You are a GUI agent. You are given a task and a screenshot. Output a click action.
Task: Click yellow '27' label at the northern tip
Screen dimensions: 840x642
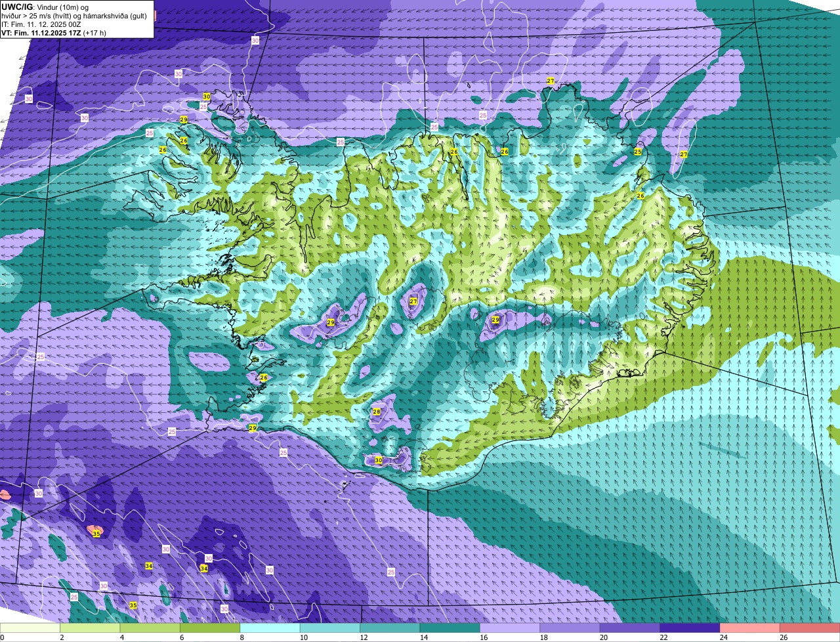click(551, 81)
